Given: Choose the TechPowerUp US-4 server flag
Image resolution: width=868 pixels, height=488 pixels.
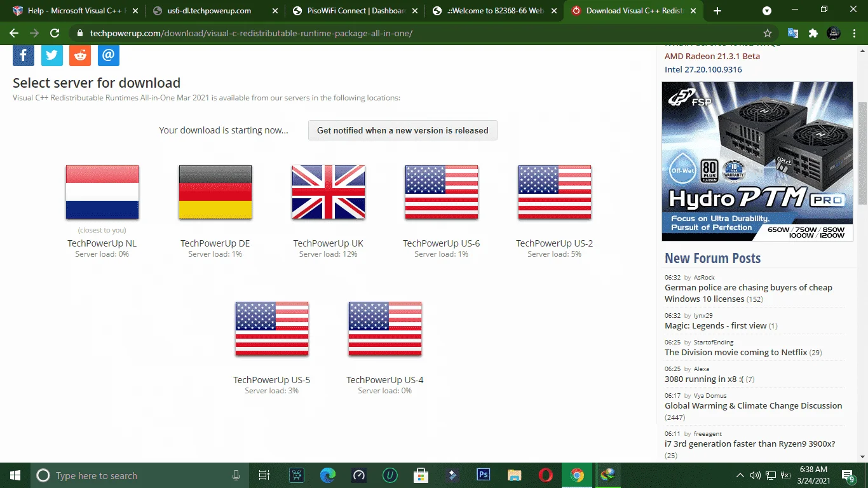Looking at the screenshot, I should (385, 329).
